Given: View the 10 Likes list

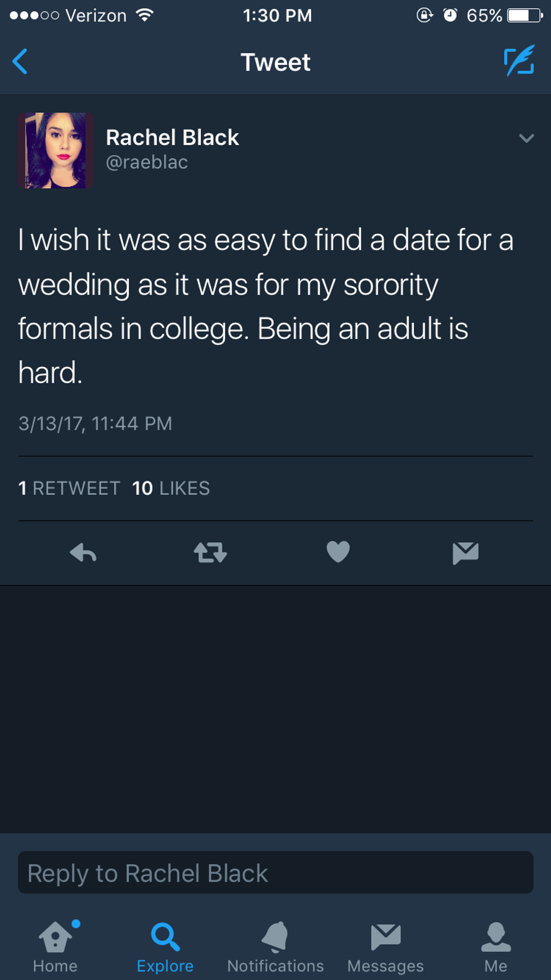Looking at the screenshot, I should pyautogui.click(x=171, y=488).
